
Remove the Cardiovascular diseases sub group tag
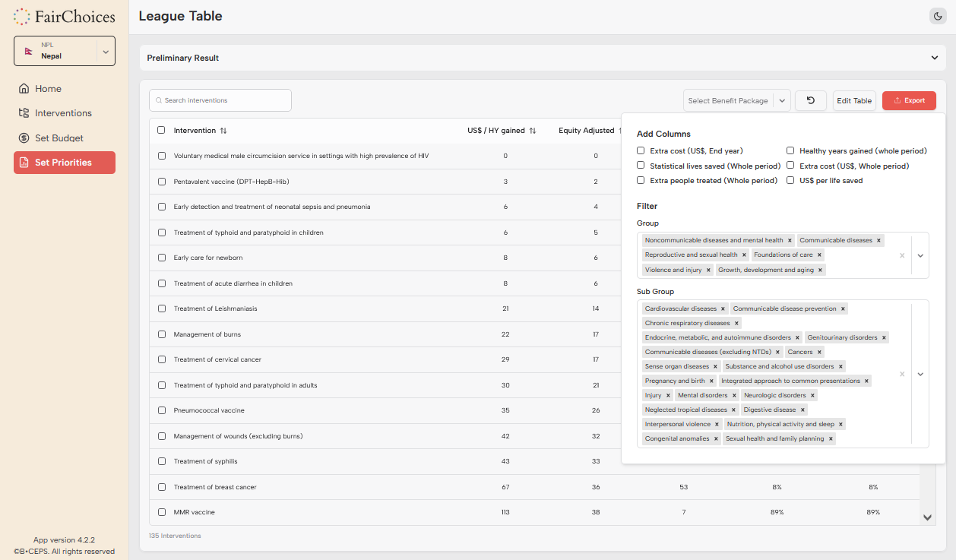pos(723,308)
